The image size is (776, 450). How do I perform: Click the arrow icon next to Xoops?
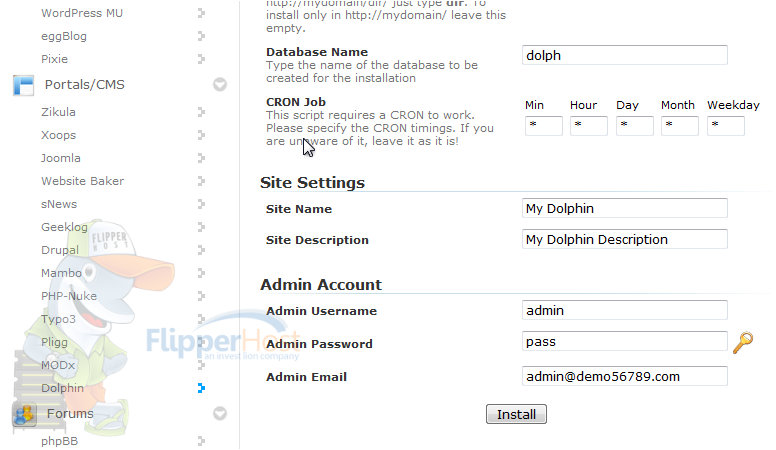201,135
